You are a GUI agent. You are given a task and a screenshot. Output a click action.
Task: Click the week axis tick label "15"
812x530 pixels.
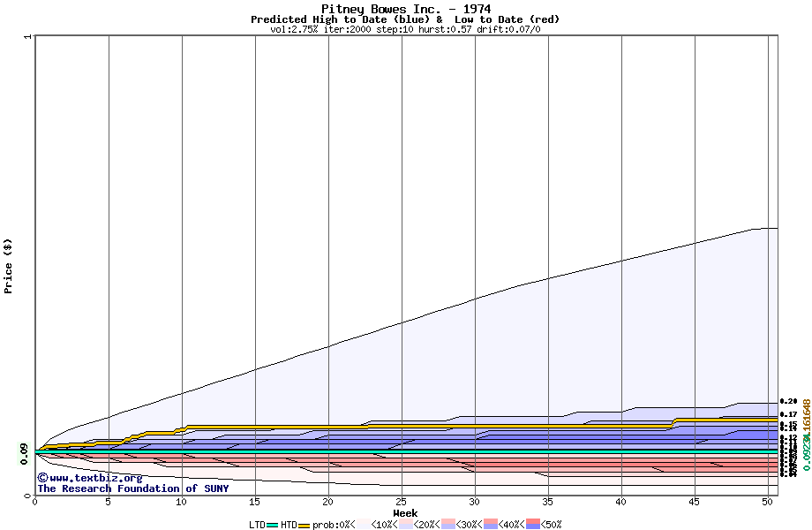coord(254,502)
